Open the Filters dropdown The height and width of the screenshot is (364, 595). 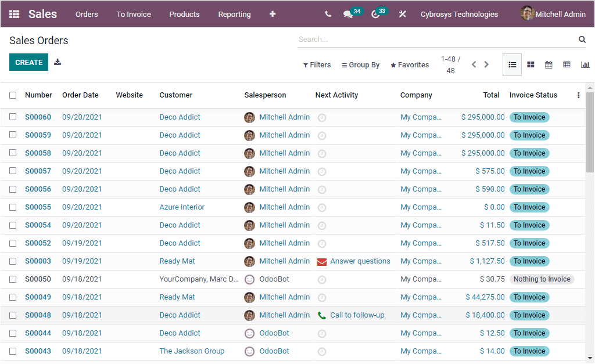[317, 64]
